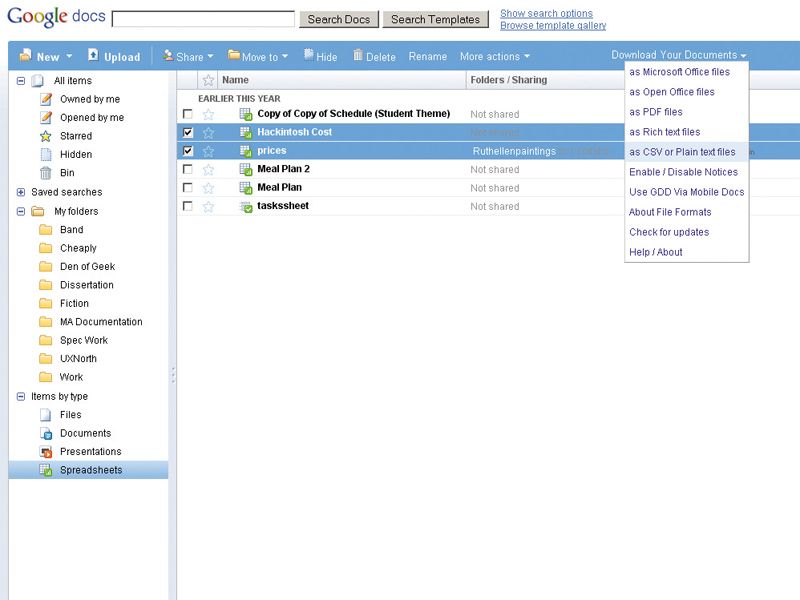Check the Copy of Copy of Schedule checkbox
Image resolution: width=800 pixels, height=600 pixels.
[188, 114]
